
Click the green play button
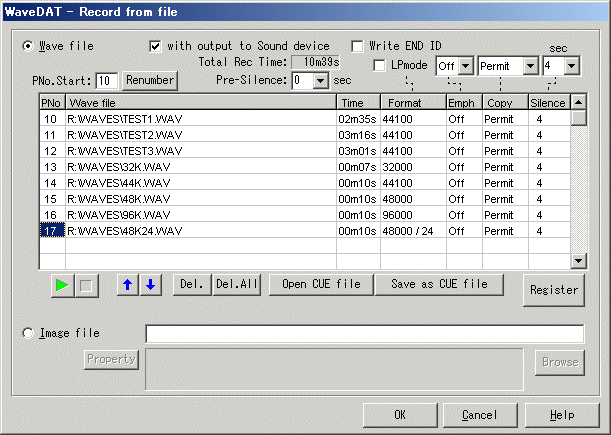[62, 285]
